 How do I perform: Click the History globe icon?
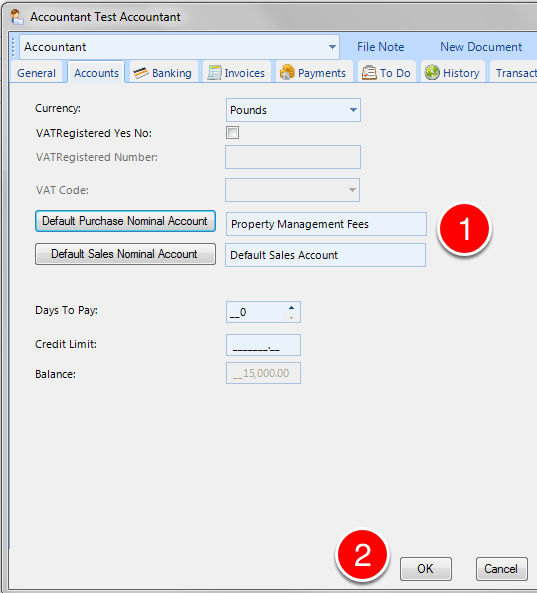pos(432,72)
